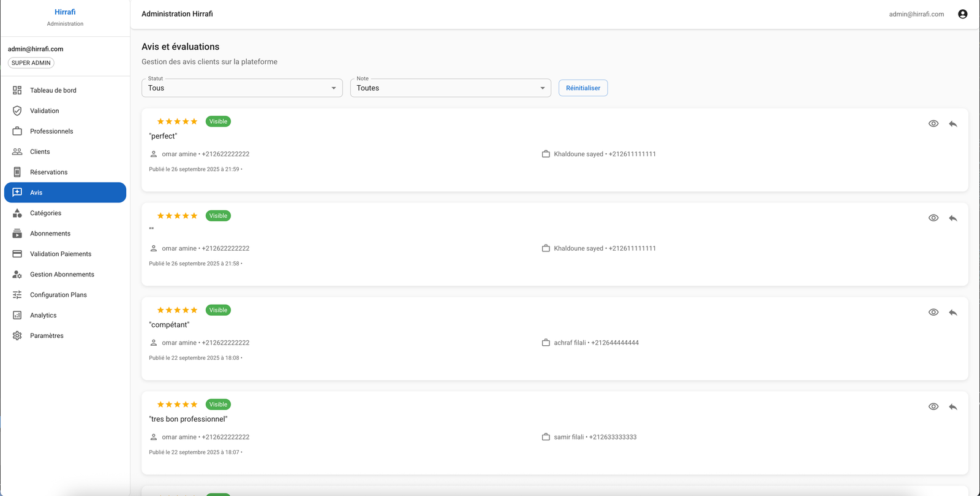Click the Catégories shapes icon
This screenshot has width=980, height=496.
pos(17,213)
